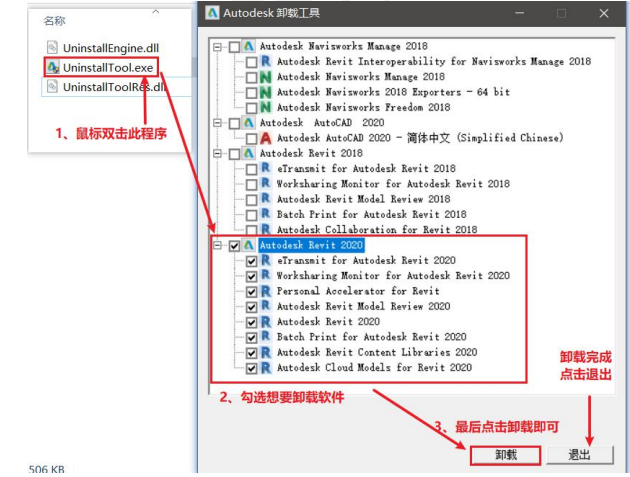Uncheck Personal Accelerator for Revit checkbox
Viewport: 630px width, 477px height.
click(252, 292)
